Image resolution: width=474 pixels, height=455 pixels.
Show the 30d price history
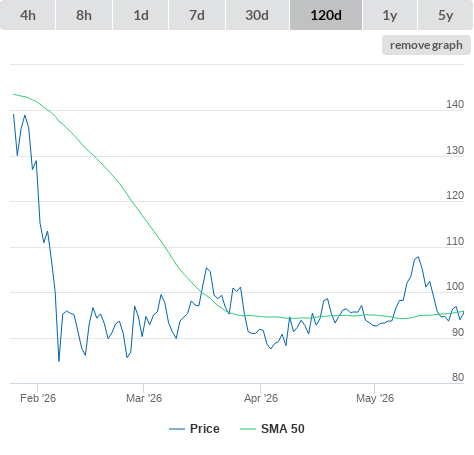(257, 15)
